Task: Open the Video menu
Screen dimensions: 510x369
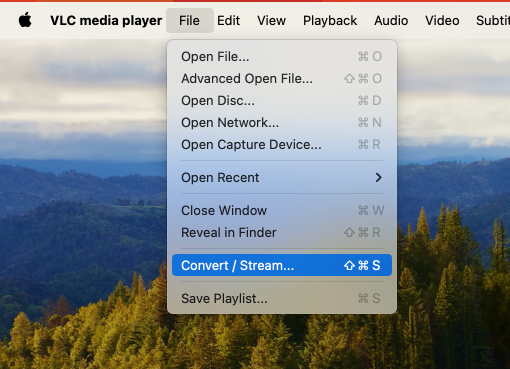Action: pyautogui.click(x=442, y=21)
